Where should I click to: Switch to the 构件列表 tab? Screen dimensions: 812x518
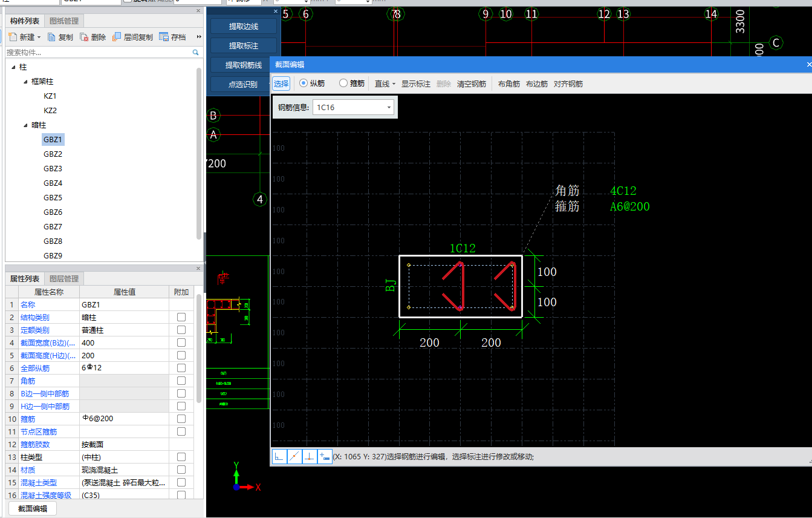25,21
